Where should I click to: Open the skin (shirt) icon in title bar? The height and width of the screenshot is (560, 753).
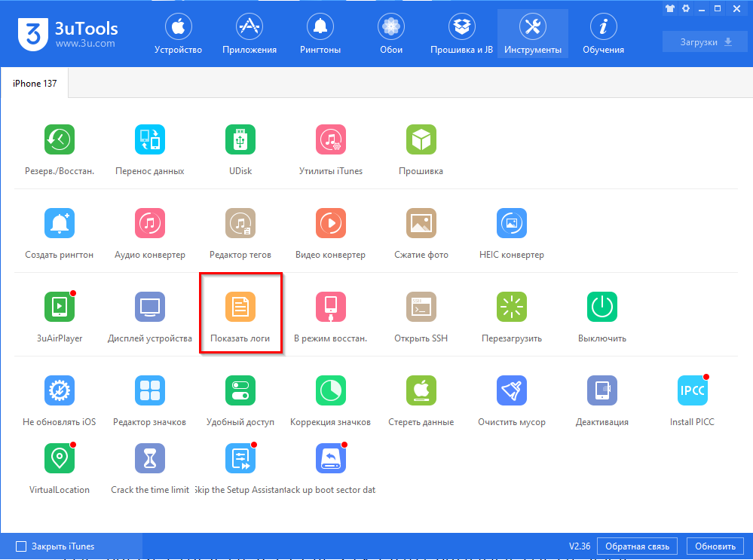pyautogui.click(x=670, y=8)
